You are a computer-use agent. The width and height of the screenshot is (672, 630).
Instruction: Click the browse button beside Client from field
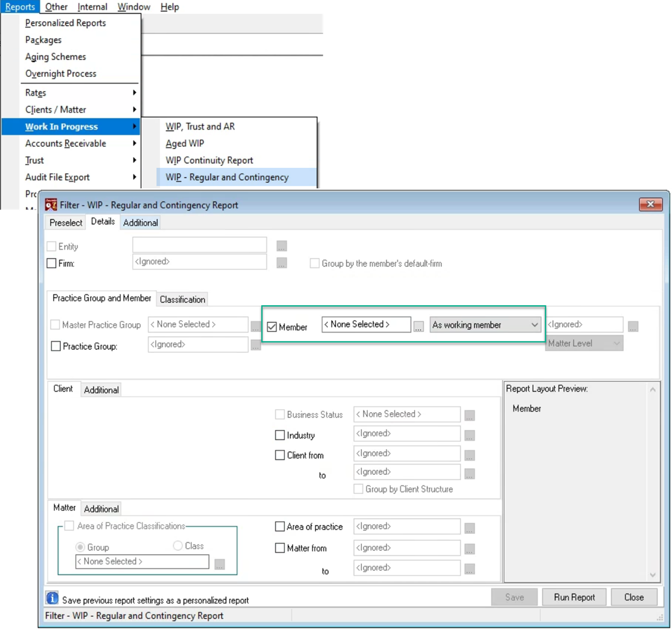click(470, 455)
